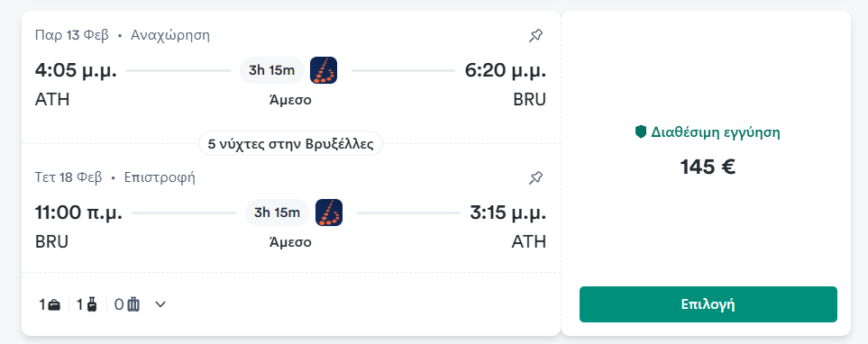Click the 5 νύχτες στην Βρυξέλλες label
This screenshot has height=344, width=868.
pos(290,144)
